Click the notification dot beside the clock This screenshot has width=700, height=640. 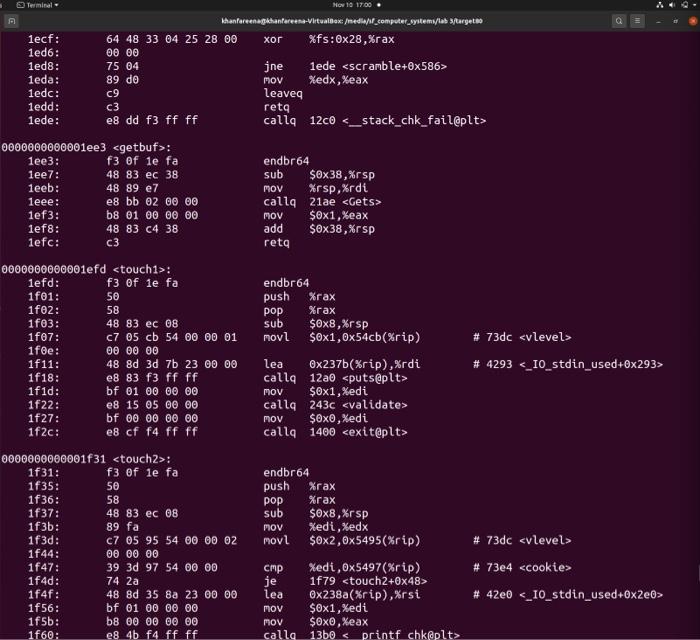point(379,5)
